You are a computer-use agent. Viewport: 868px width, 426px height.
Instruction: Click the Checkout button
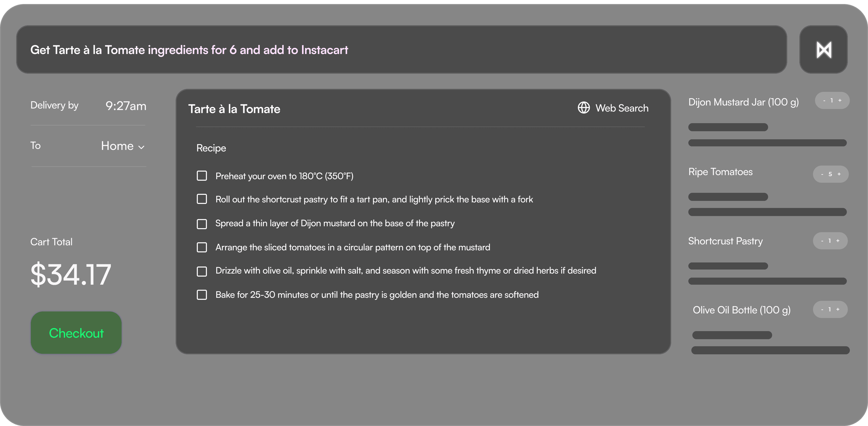tap(76, 333)
